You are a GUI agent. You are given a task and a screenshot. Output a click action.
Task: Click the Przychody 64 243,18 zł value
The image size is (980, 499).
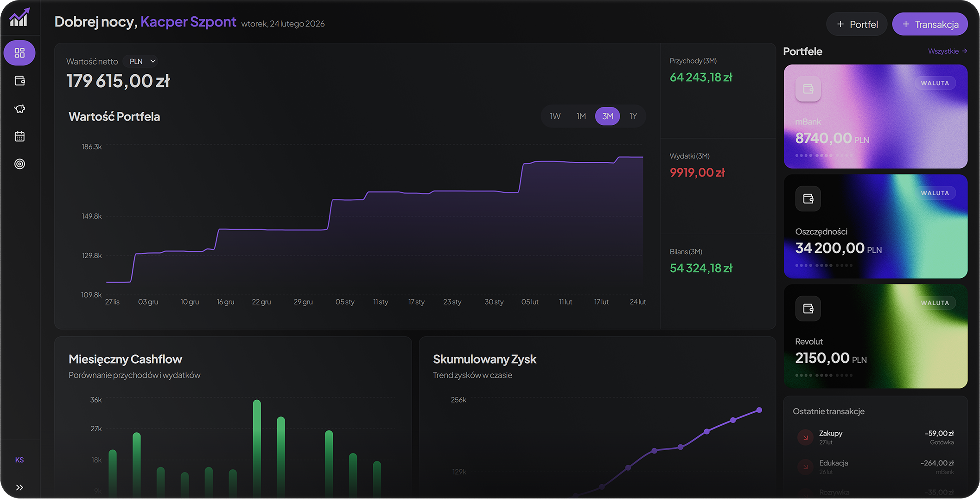pyautogui.click(x=701, y=77)
